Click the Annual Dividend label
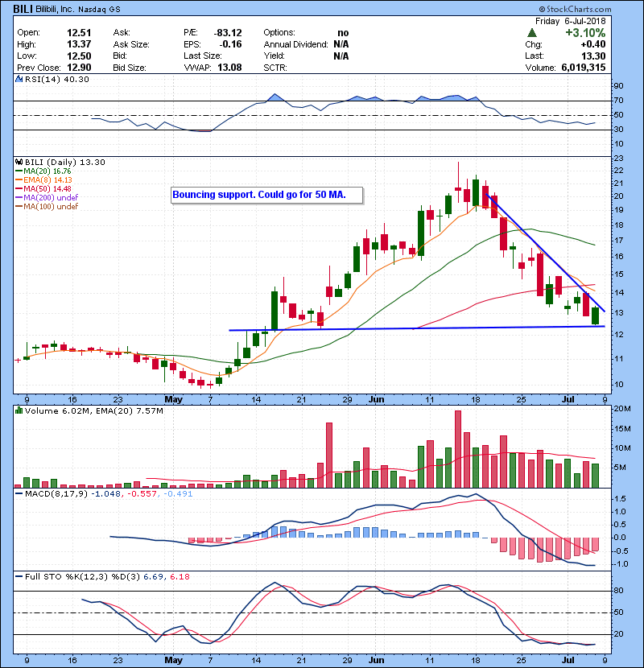The image size is (644, 668). pos(295,44)
